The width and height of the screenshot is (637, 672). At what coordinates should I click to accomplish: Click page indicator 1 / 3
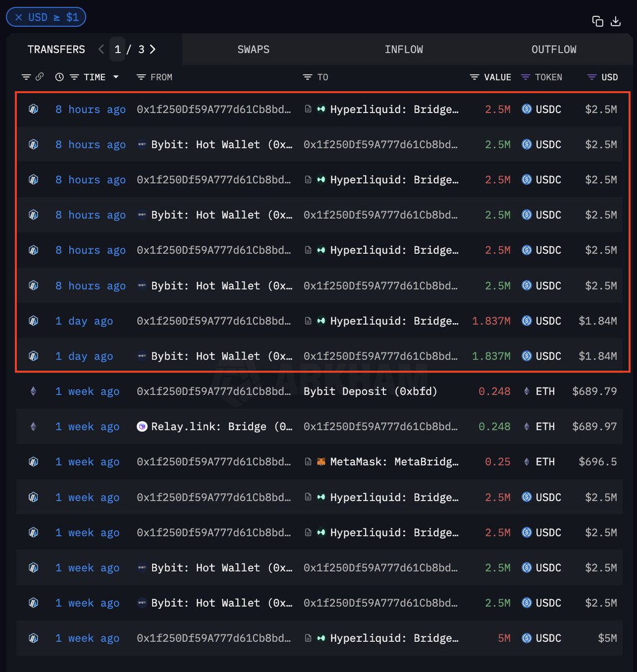[x=129, y=49]
